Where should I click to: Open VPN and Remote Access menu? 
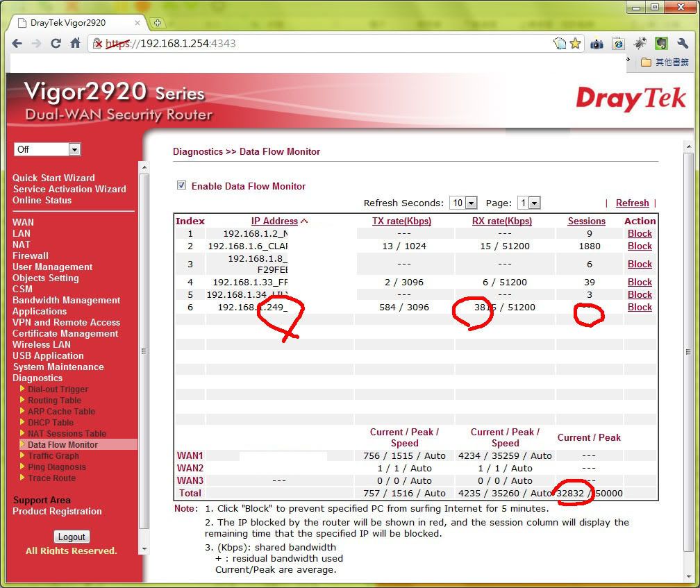tap(66, 322)
